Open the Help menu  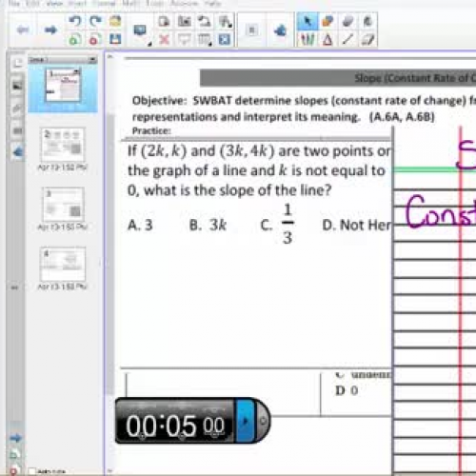(x=212, y=4)
